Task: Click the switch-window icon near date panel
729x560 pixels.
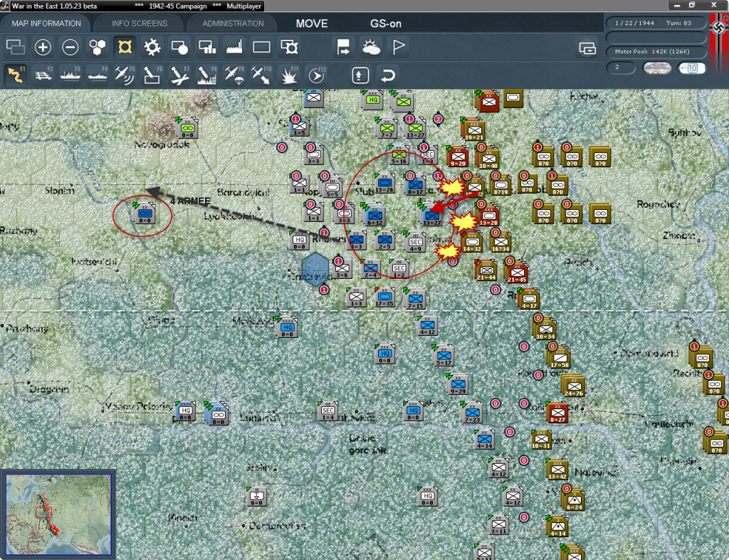Action: coord(587,48)
